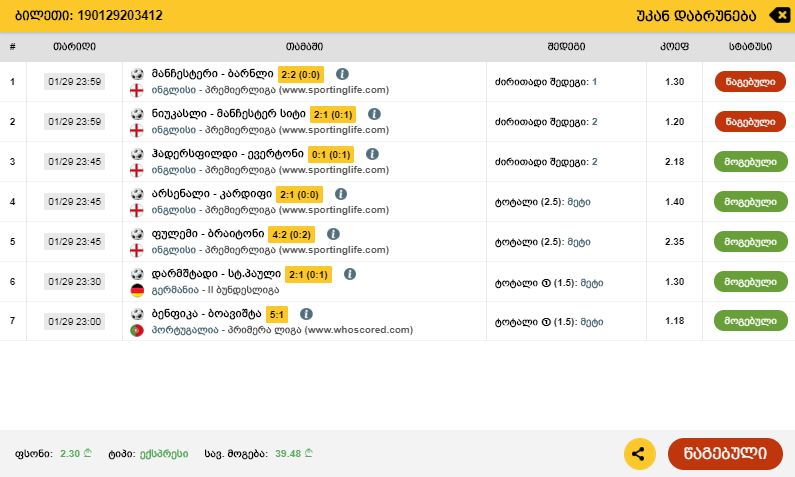The width and height of the screenshot is (795, 477).
Task: Click the უკან დაბრუნება back link
Action: pos(696,16)
